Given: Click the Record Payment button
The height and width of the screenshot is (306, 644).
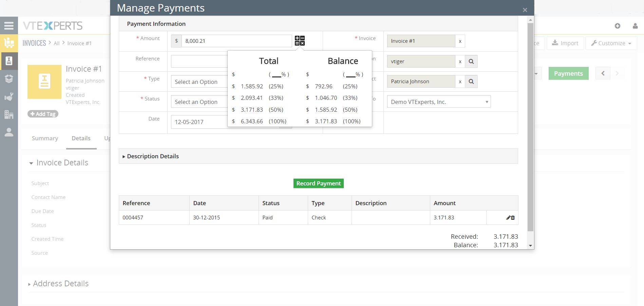Looking at the screenshot, I should (319, 183).
